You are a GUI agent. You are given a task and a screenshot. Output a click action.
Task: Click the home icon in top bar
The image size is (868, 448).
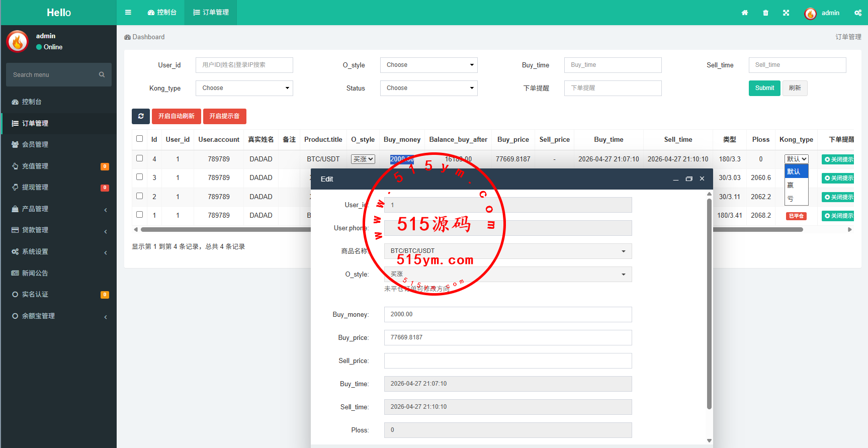[745, 13]
